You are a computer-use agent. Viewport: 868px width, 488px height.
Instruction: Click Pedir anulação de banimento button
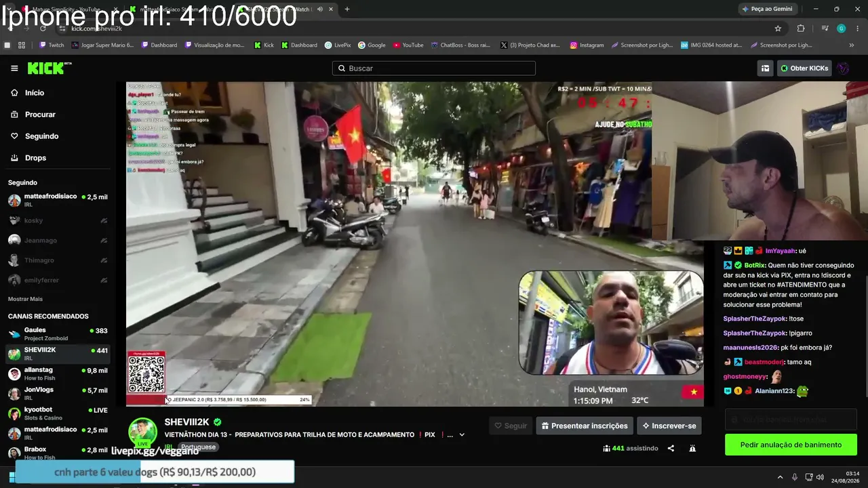point(791,445)
